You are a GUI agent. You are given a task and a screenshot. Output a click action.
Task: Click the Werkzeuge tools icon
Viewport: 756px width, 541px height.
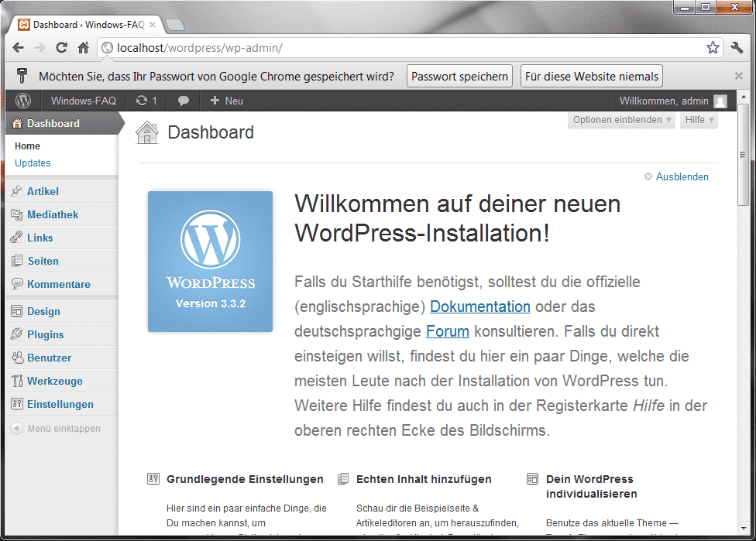coord(17,381)
